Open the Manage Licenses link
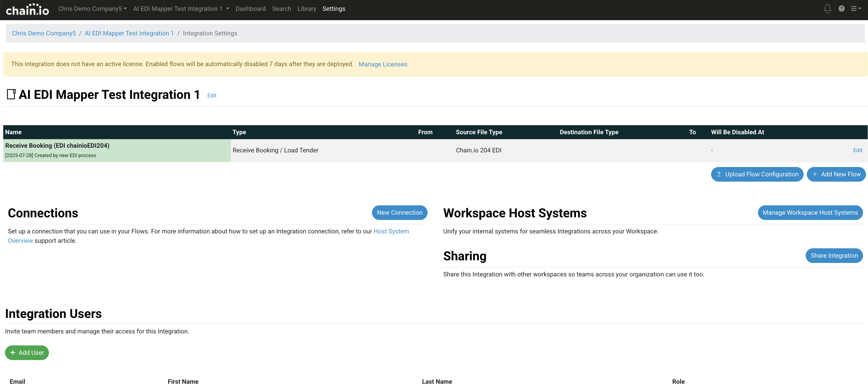 pyautogui.click(x=383, y=64)
